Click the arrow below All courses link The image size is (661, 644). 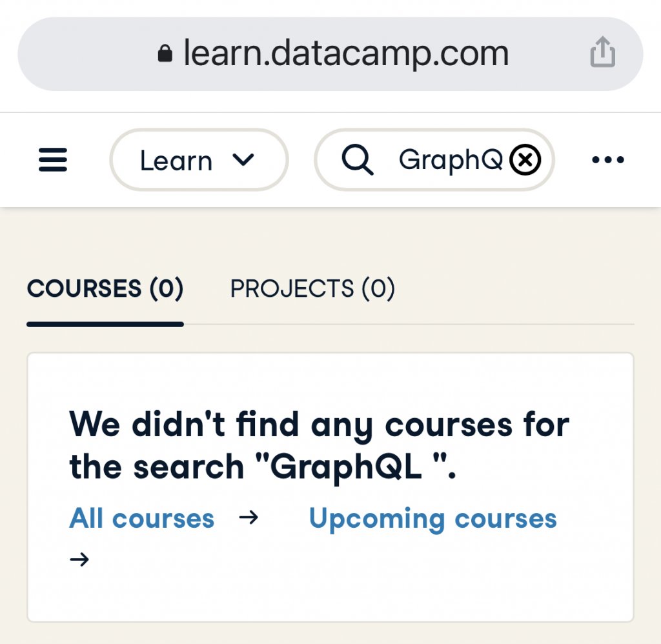click(79, 559)
